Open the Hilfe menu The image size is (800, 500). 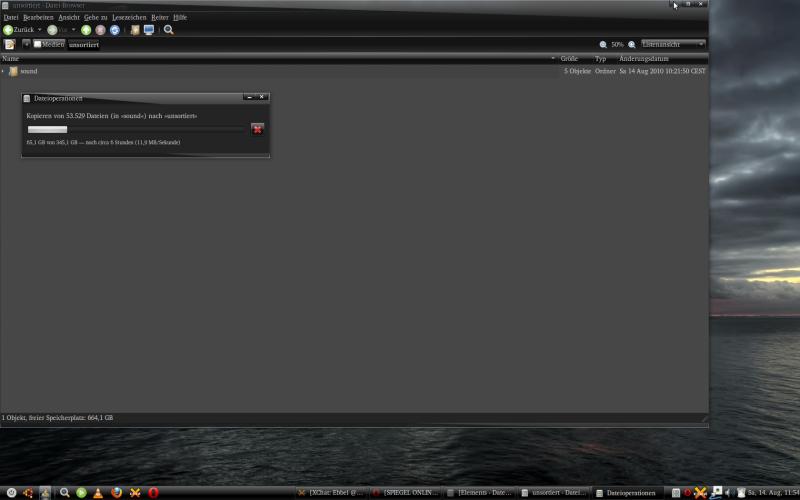coord(180,17)
